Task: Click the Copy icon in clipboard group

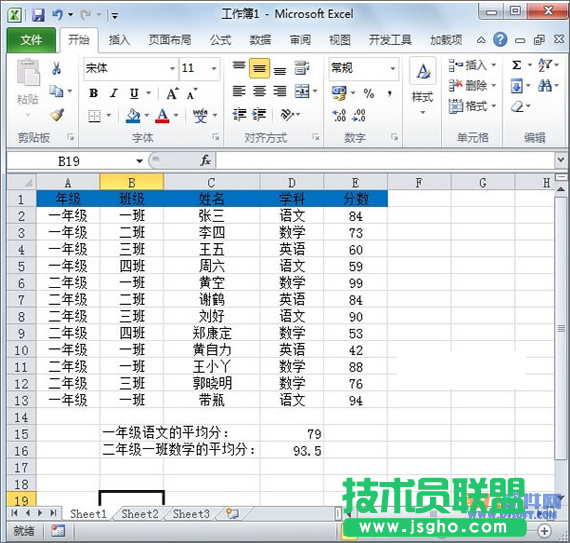Action: 56,91
